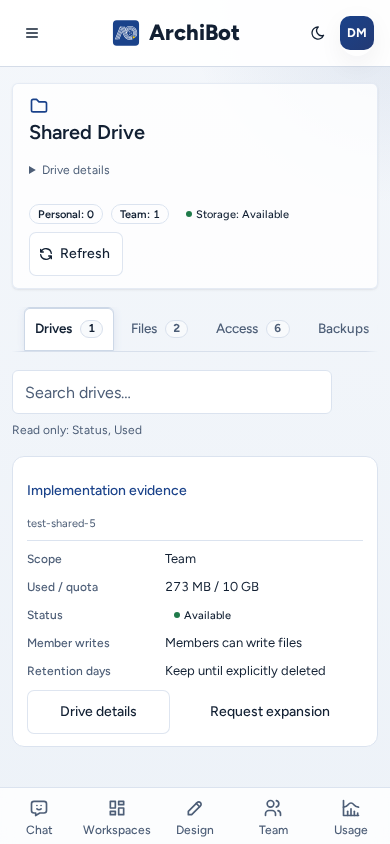Open Workspaces in bottom navigation
The image size is (390, 844).
[117, 817]
